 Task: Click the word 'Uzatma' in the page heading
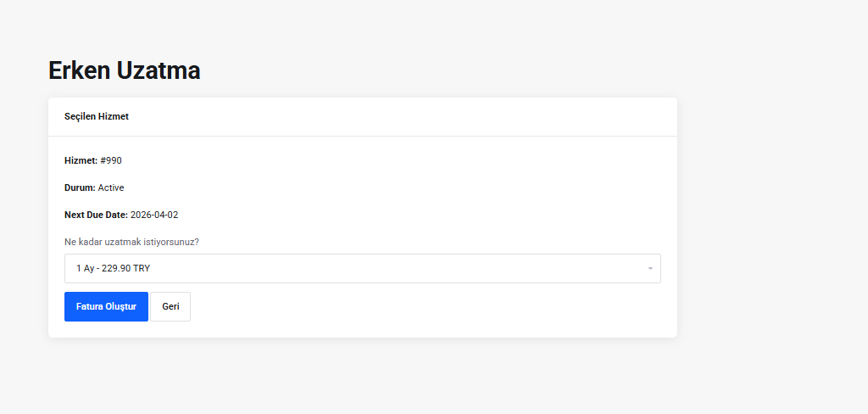(x=159, y=70)
